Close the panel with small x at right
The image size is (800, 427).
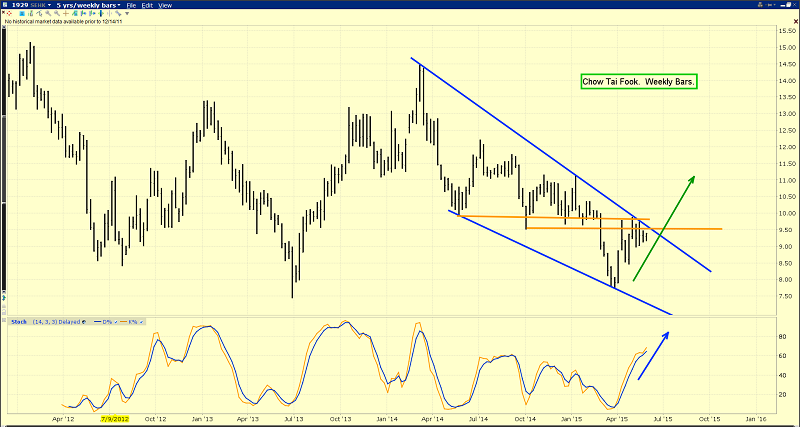pyautogui.click(x=795, y=20)
